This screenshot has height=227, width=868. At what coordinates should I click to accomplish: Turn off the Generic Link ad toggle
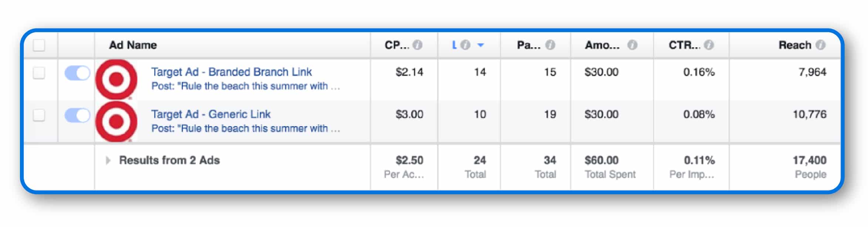tap(77, 115)
